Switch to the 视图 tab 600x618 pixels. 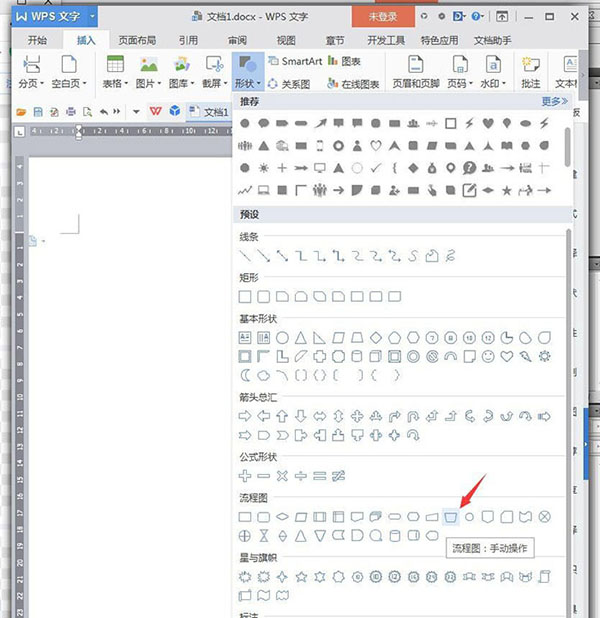pyautogui.click(x=286, y=40)
